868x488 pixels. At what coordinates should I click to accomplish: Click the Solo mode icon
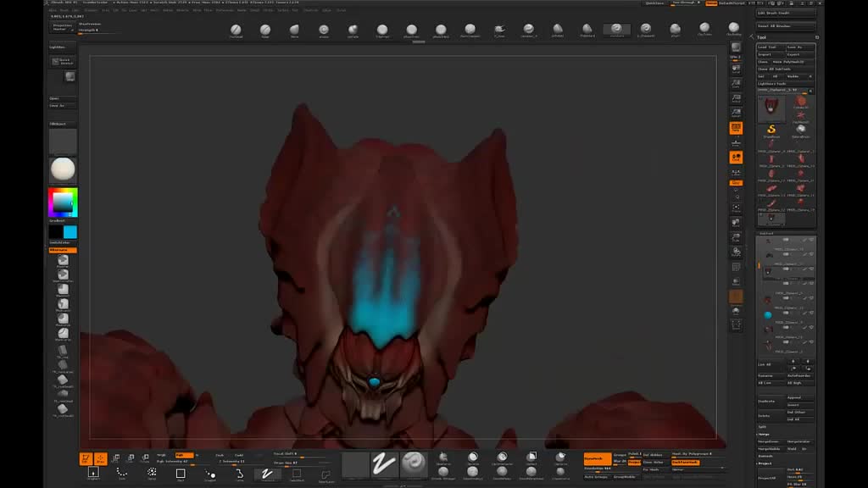click(x=736, y=312)
